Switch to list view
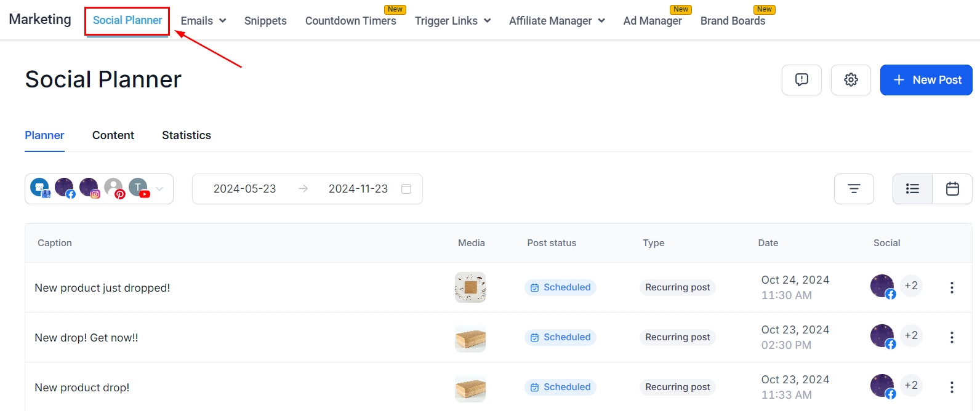 (x=912, y=189)
